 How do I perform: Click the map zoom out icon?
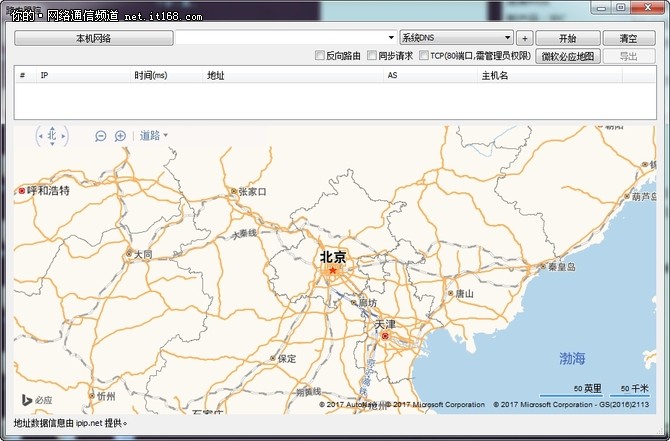pyautogui.click(x=101, y=136)
